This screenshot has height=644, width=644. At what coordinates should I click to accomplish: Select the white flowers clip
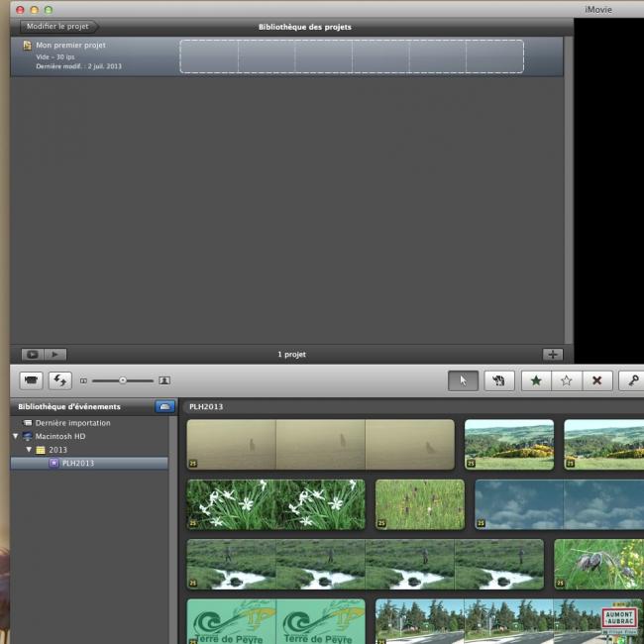point(275,504)
